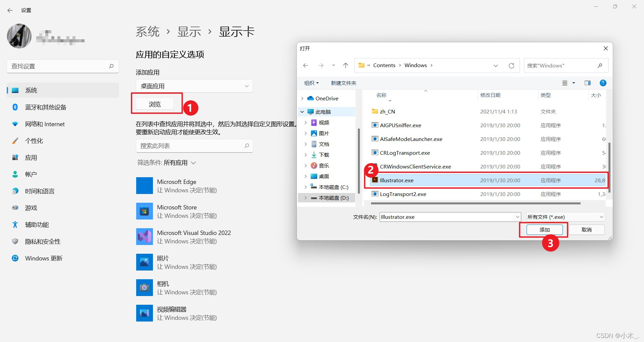
Task: Click the 添加 button
Action: point(544,230)
